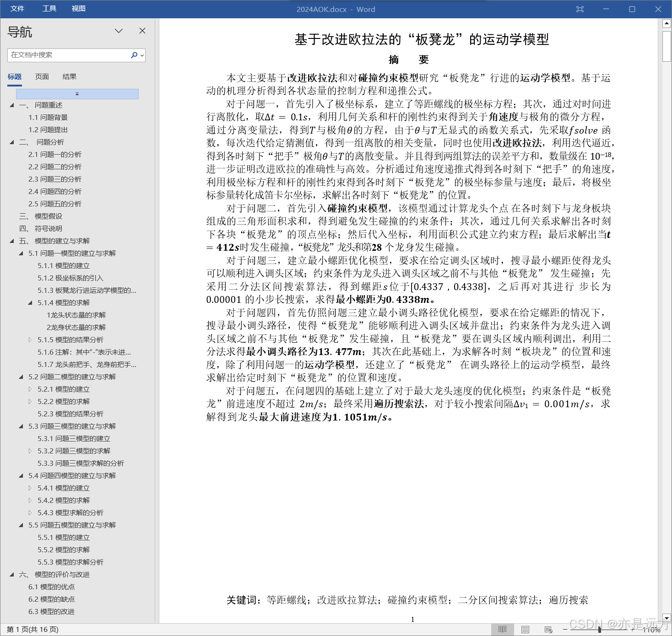Collapse the 一、问题重述 heading
The width and height of the screenshot is (672, 636).
click(12, 105)
